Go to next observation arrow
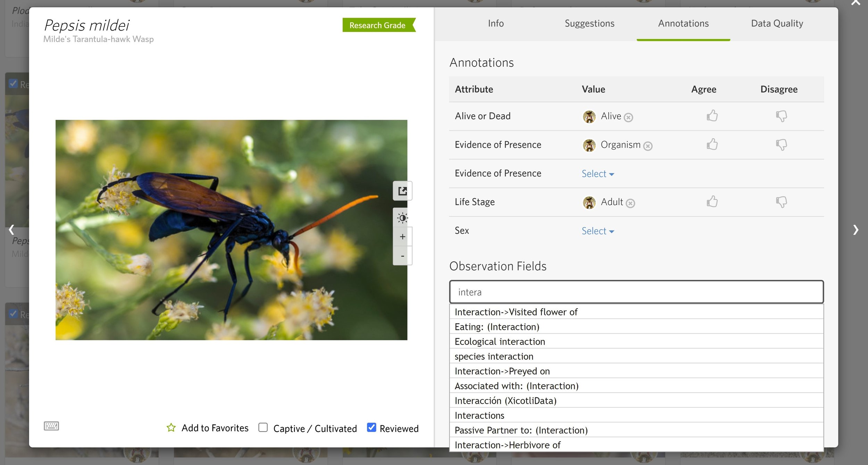 856,230
